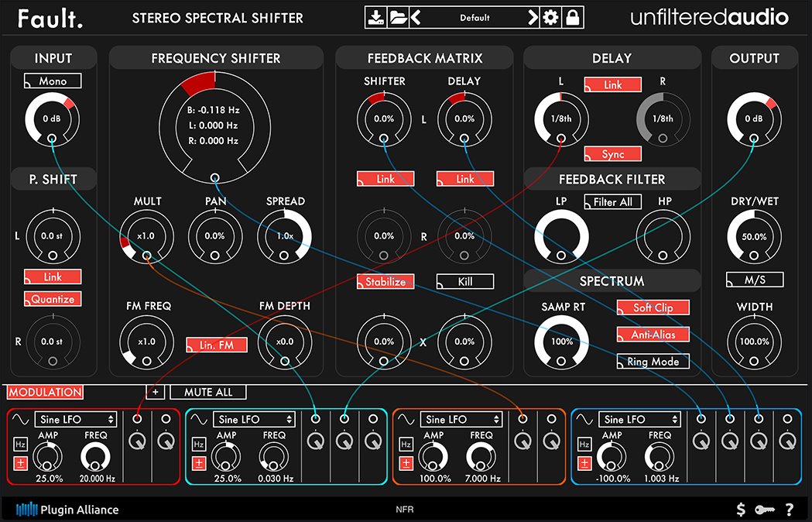Toggle the Mono input button
Screen dimensions: 812x522
53,81
